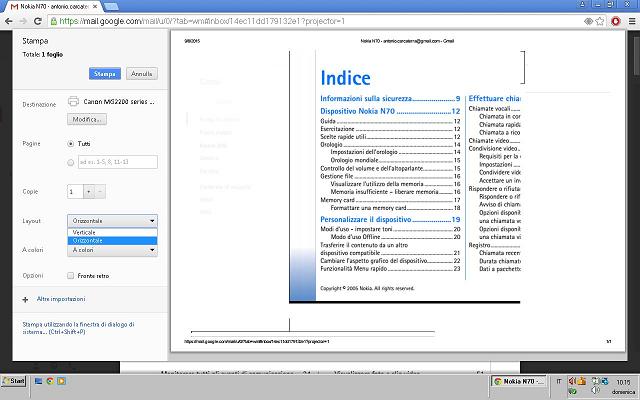Click the plus icon beside Altre impostazioni
Viewport: 640px width, 400px height.
(x=25, y=299)
